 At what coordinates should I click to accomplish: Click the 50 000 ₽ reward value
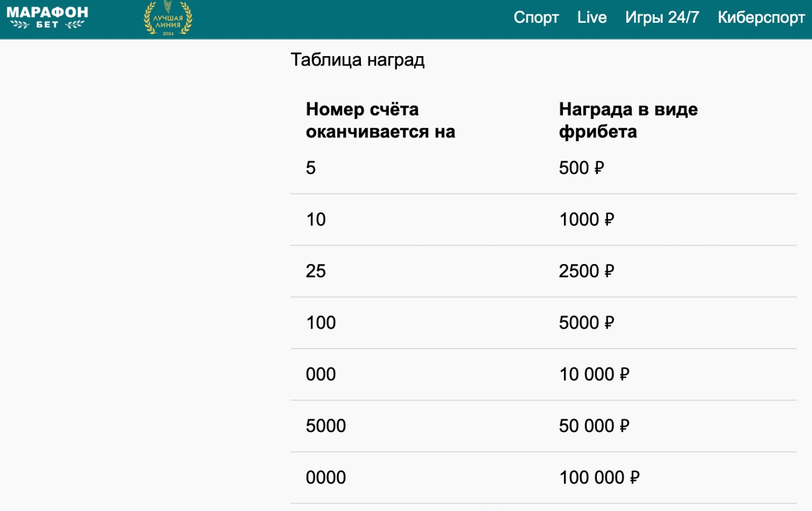[594, 426]
